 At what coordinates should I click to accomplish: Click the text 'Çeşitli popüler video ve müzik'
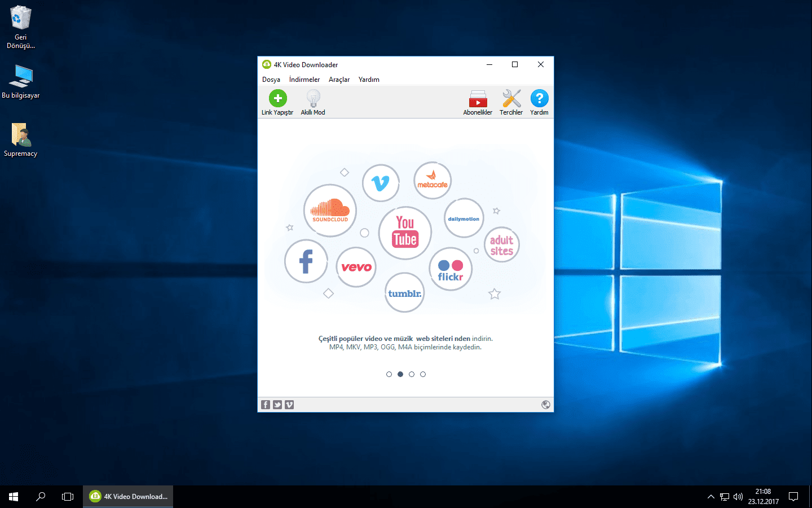point(365,339)
